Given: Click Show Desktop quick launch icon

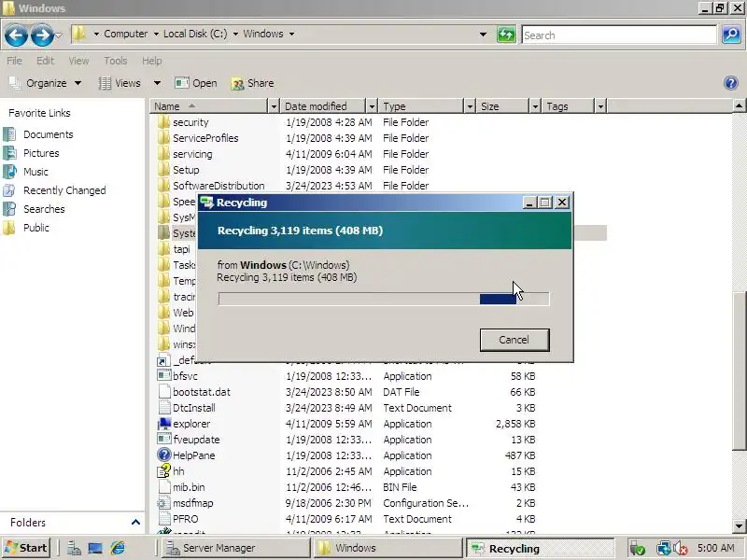Looking at the screenshot, I should 95,548.
